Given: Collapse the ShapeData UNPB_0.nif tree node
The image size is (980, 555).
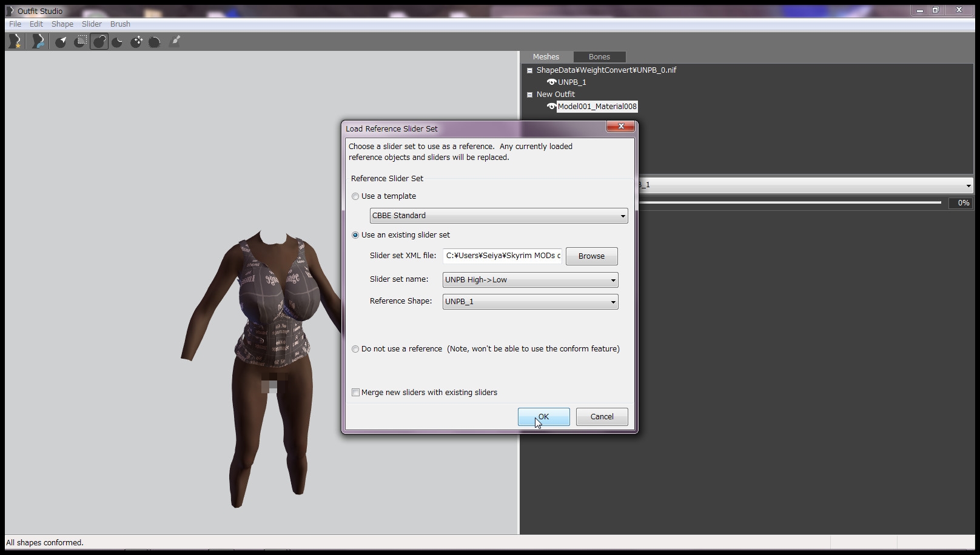Looking at the screenshot, I should [x=529, y=70].
